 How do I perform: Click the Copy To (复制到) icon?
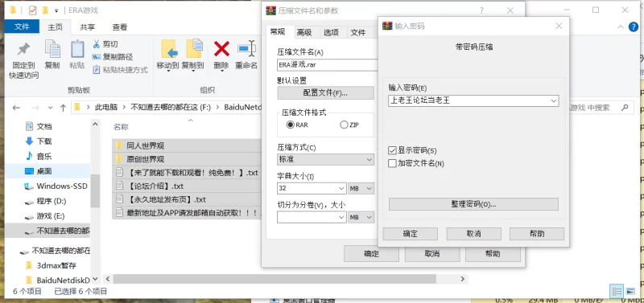pyautogui.click(x=193, y=49)
